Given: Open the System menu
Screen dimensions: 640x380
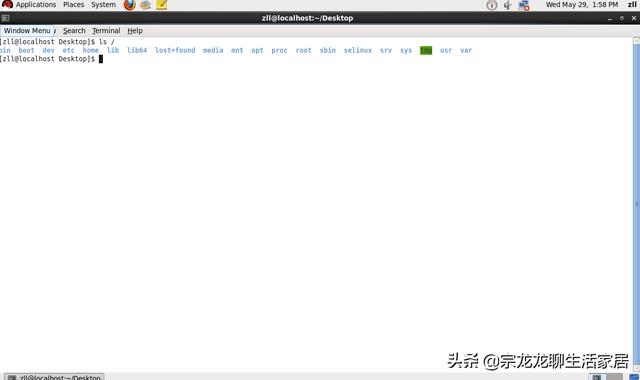Looking at the screenshot, I should click(103, 5).
